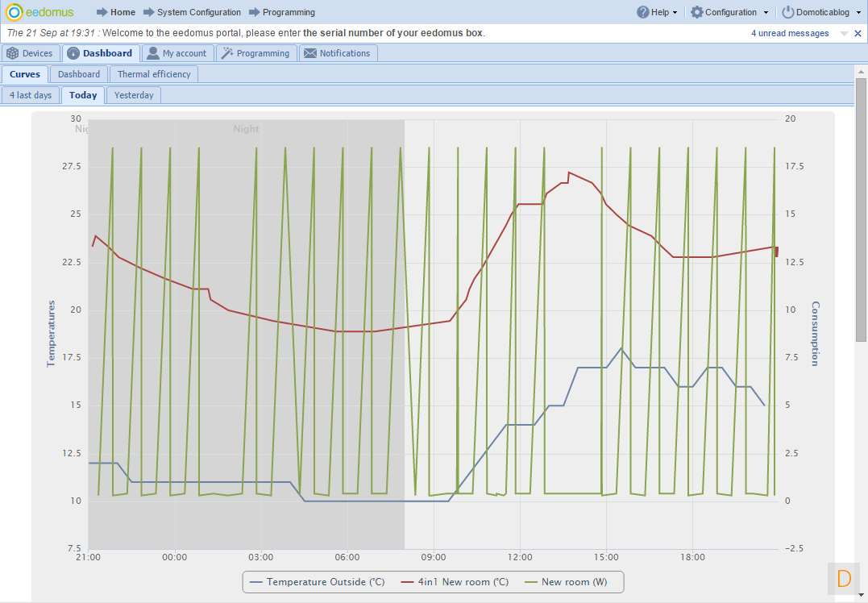Click the Configuration gear icon
The height and width of the screenshot is (603, 868).
point(697,12)
